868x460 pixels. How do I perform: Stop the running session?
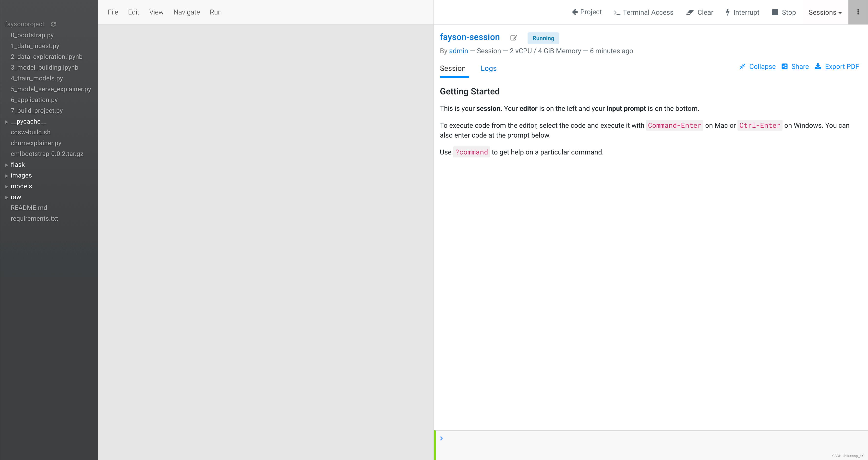(x=784, y=13)
